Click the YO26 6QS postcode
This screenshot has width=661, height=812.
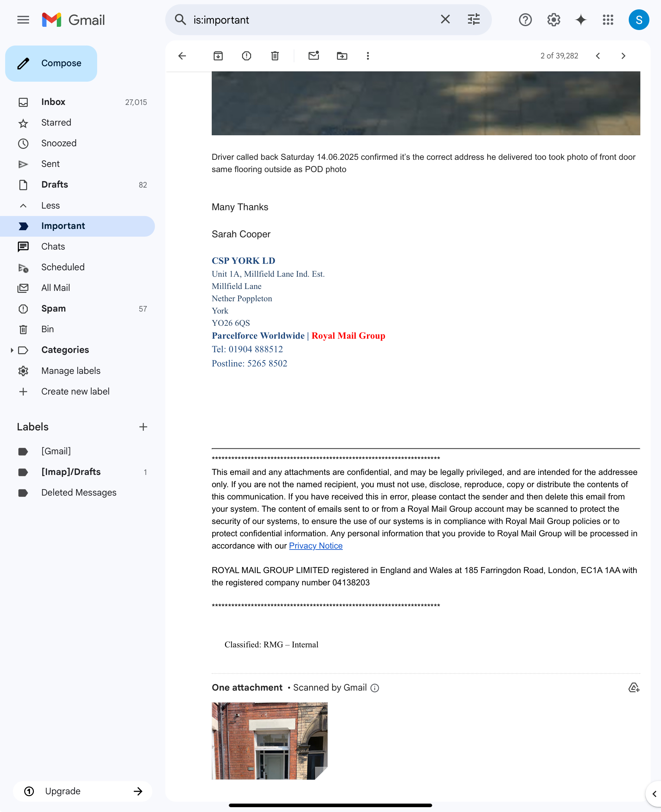pos(231,323)
